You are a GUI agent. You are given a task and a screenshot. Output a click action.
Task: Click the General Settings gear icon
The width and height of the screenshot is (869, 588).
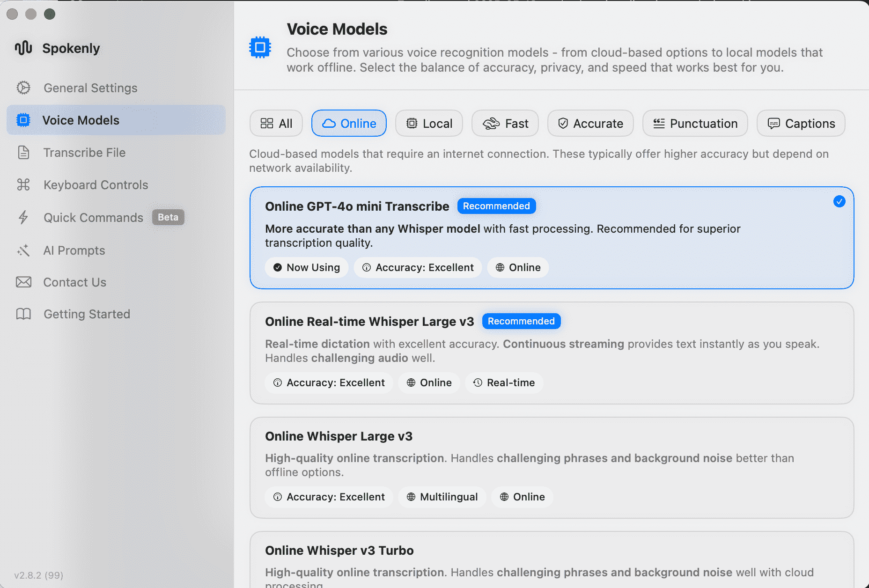point(23,88)
